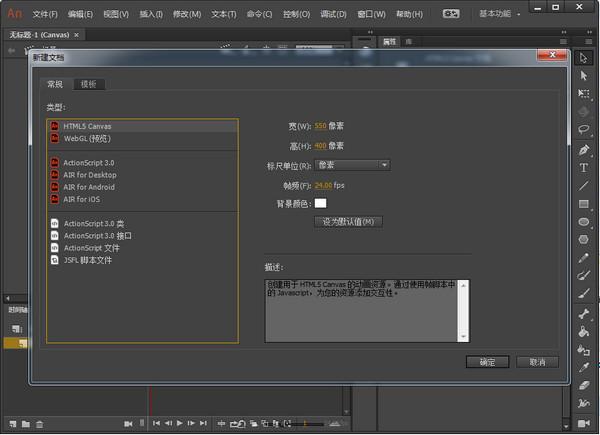Select the Camera tool
The height and width of the screenshot is (435, 600).
pyautogui.click(x=583, y=423)
